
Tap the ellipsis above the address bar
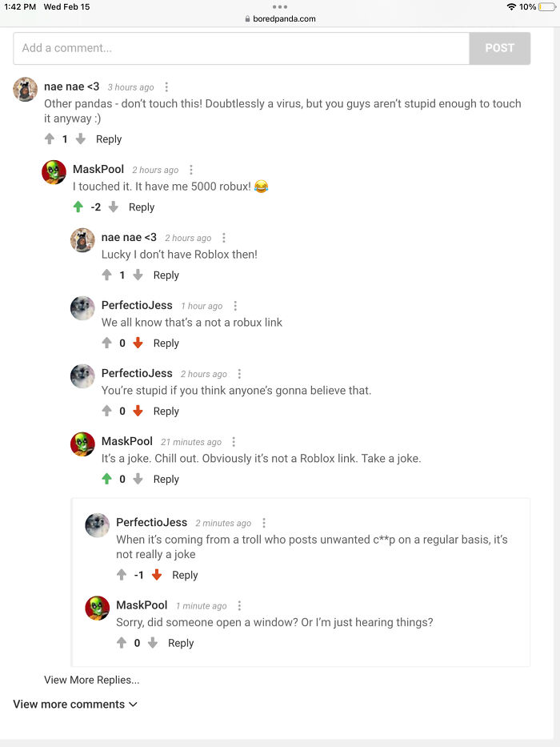click(280, 7)
